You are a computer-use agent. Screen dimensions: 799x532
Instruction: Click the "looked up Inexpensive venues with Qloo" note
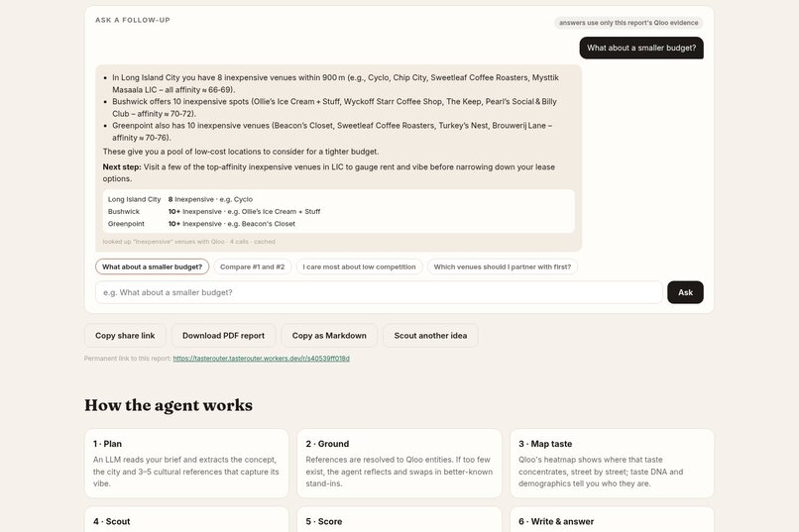click(x=188, y=242)
